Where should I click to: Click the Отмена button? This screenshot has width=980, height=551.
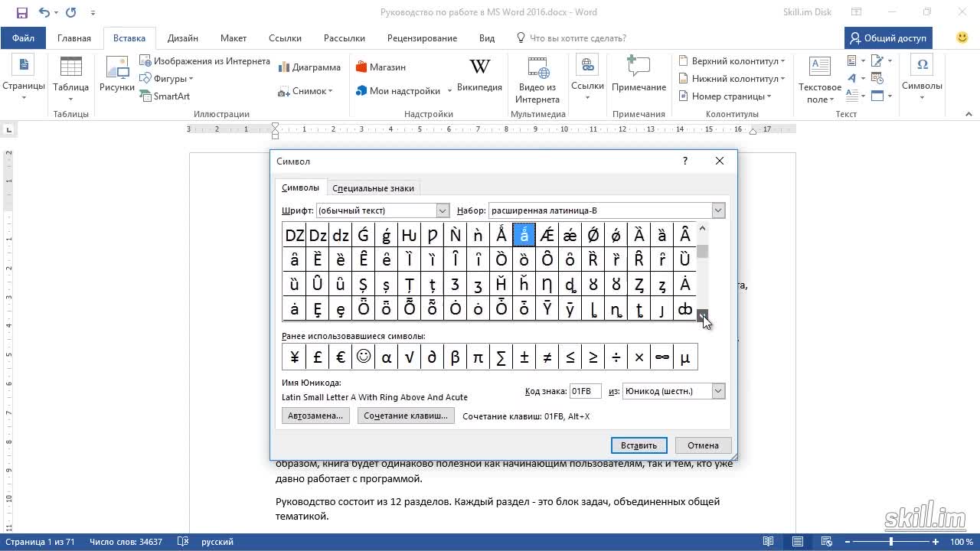(x=703, y=445)
